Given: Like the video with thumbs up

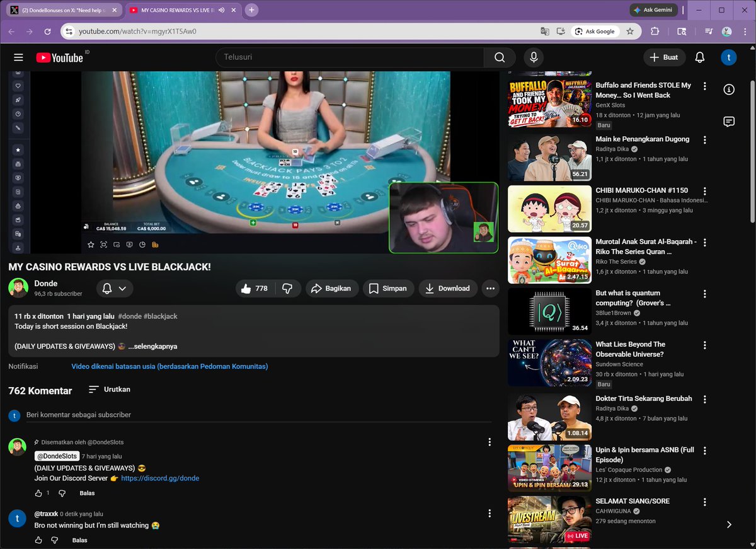Looking at the screenshot, I should click(x=255, y=289).
